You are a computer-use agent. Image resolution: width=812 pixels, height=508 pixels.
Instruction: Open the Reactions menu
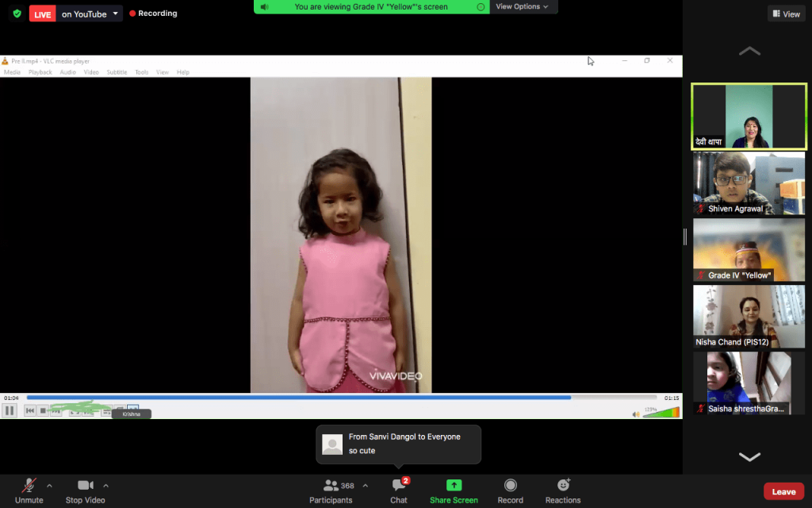point(563,490)
